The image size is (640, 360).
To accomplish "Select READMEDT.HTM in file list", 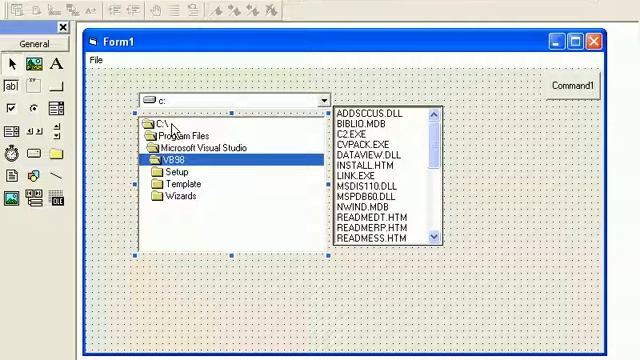I will pos(371,218).
